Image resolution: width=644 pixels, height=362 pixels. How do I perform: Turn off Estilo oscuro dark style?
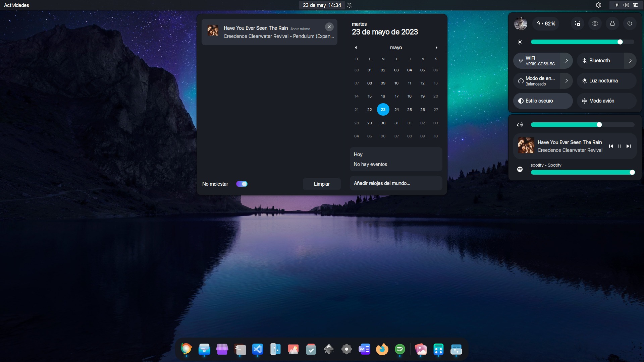click(543, 101)
